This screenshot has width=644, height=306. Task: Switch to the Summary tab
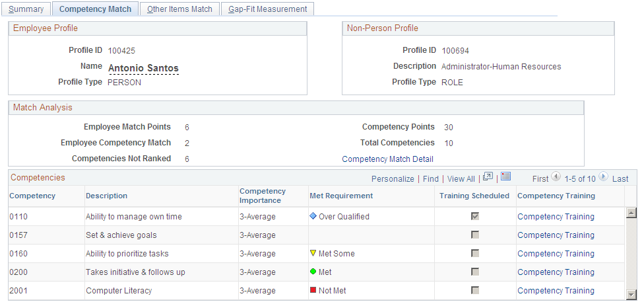tap(26, 9)
